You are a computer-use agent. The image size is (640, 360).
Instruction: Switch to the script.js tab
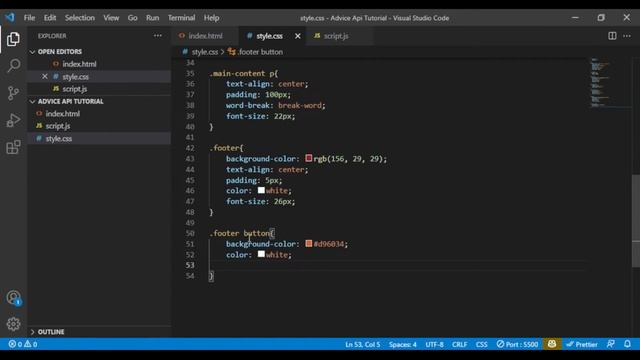point(336,36)
